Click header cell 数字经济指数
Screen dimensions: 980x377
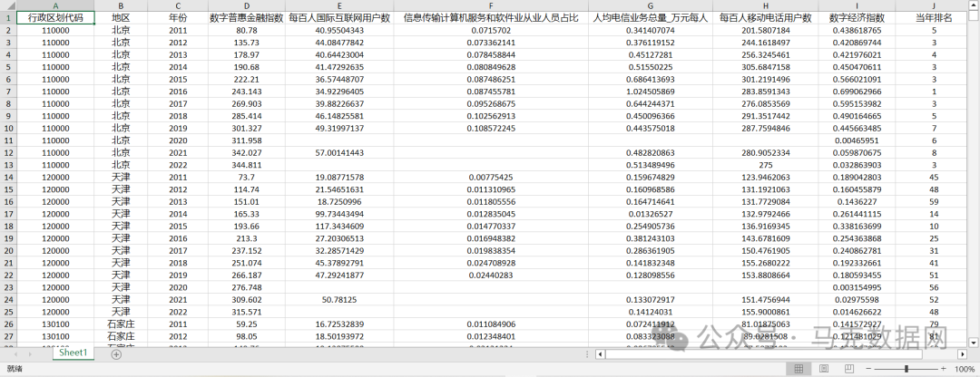857,18
